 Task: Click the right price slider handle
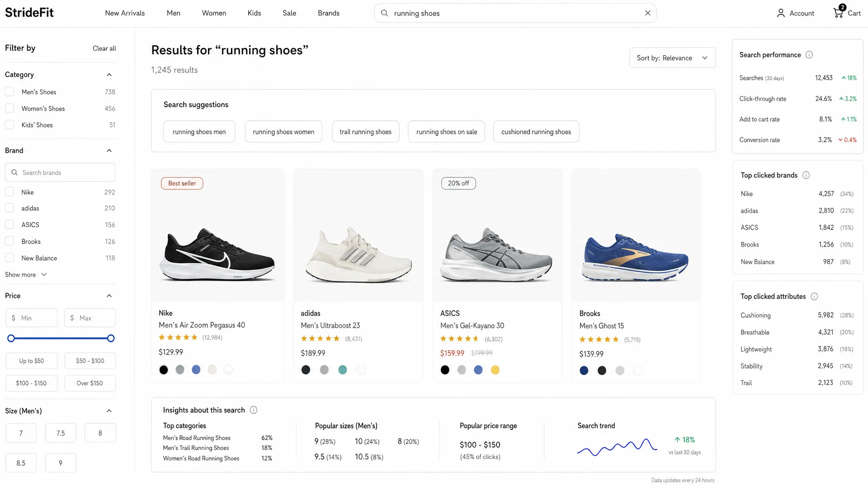(x=111, y=338)
